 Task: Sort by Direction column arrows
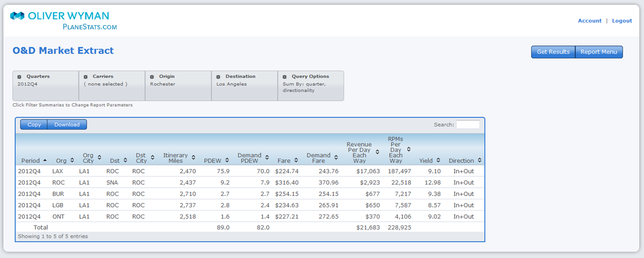click(x=480, y=160)
